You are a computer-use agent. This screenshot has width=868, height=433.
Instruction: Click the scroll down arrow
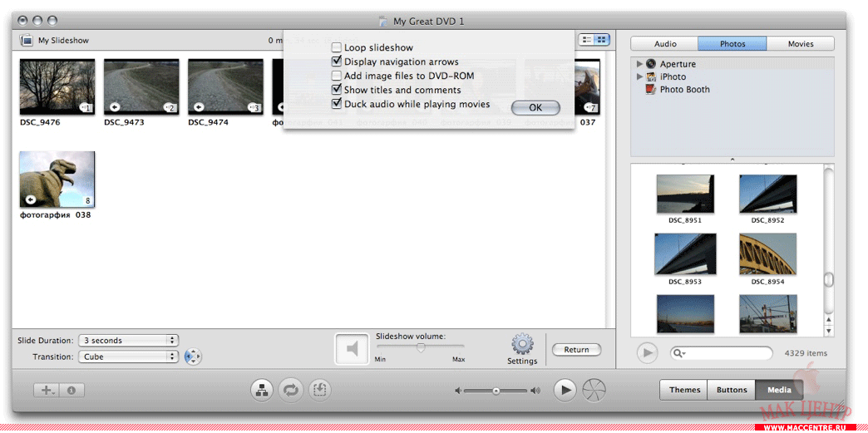[829, 331]
